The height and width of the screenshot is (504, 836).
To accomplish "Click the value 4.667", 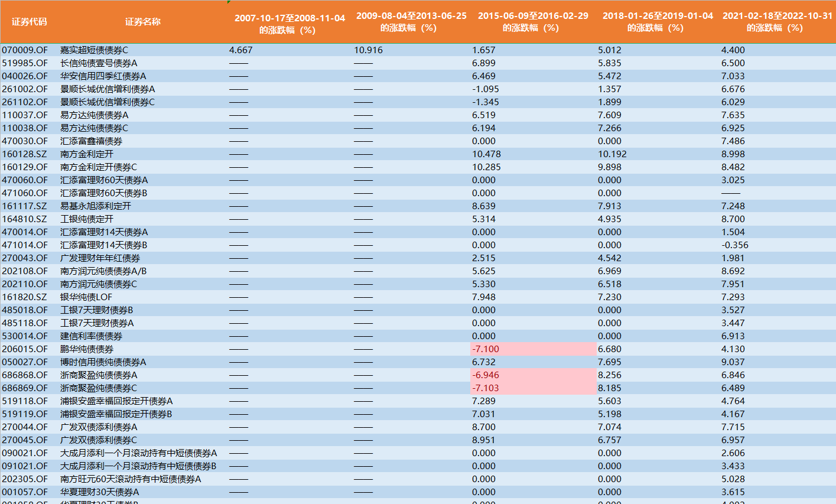I will click(x=240, y=50).
